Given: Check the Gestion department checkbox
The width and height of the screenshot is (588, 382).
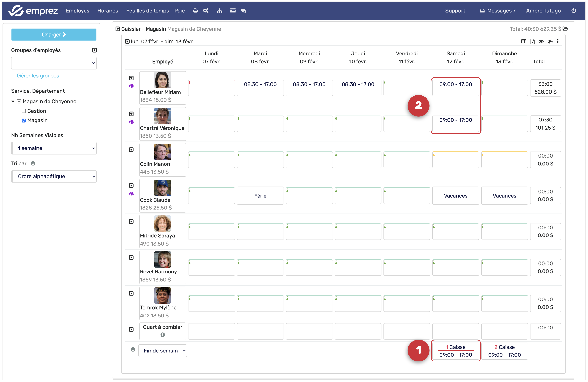Looking at the screenshot, I should point(24,111).
